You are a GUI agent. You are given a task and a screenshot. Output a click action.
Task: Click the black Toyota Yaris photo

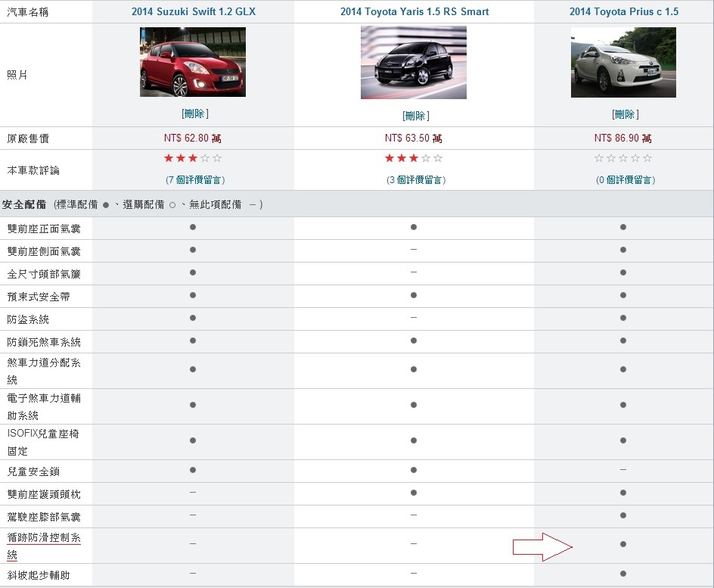[414, 62]
